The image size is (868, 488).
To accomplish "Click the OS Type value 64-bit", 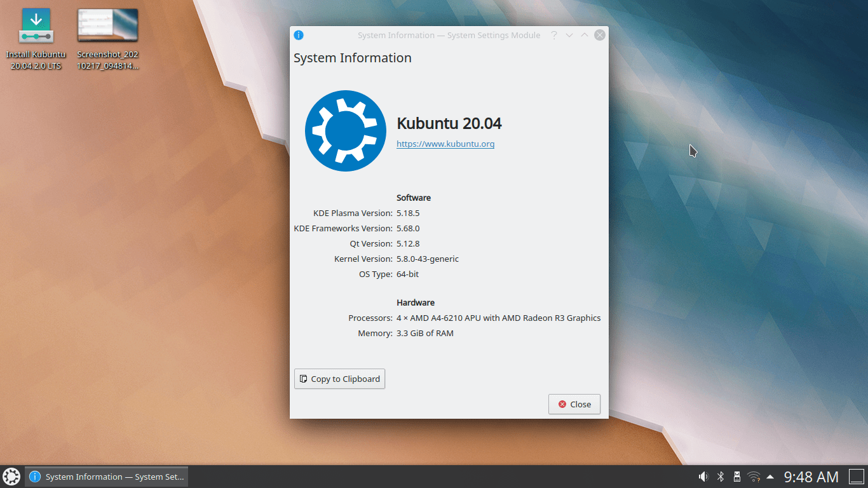I will click(407, 274).
